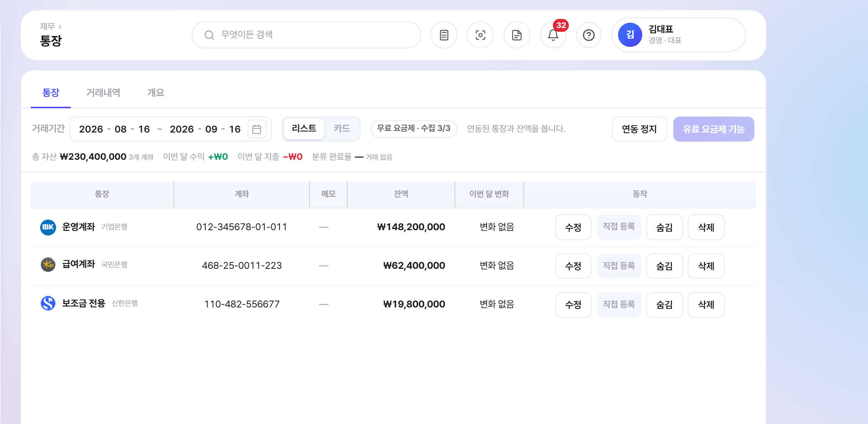Viewport: 868px width, 424px height.
Task: Click 직접 등록 for 급여계좌
Action: point(619,266)
